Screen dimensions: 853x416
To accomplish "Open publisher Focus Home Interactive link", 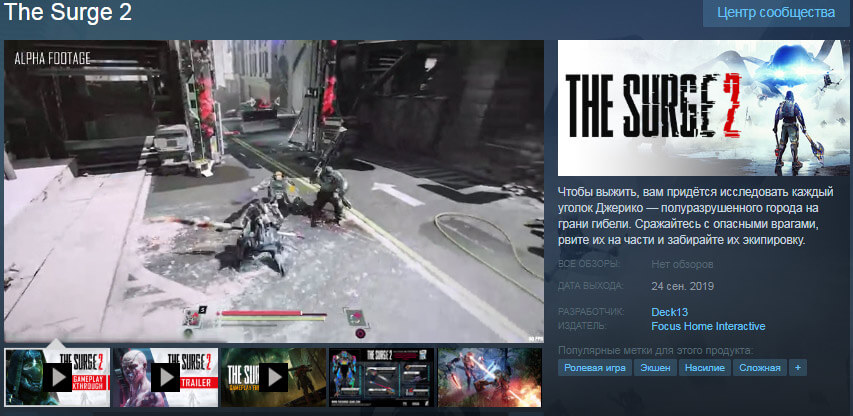I will (708, 326).
